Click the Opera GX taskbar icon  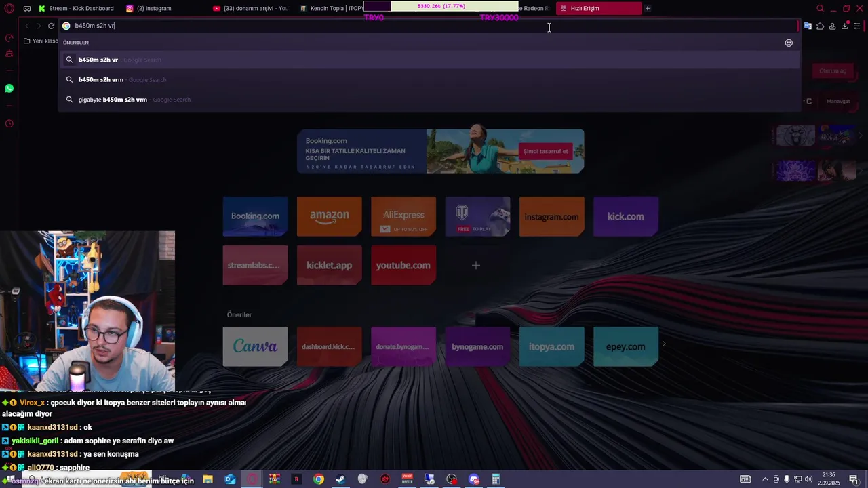[252, 479]
